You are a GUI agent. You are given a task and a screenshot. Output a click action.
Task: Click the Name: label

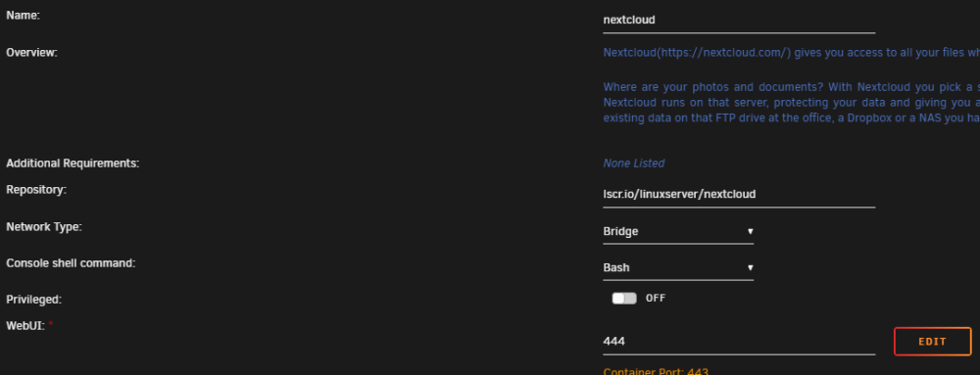[24, 16]
